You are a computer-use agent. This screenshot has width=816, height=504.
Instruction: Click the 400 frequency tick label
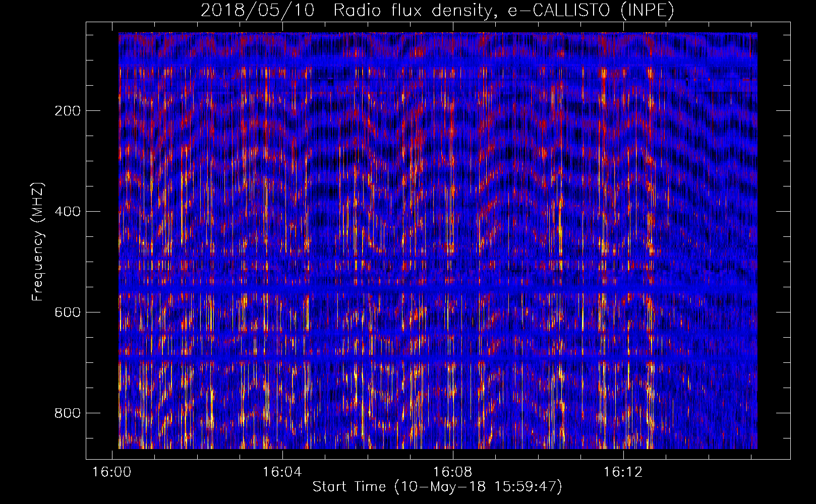68,212
